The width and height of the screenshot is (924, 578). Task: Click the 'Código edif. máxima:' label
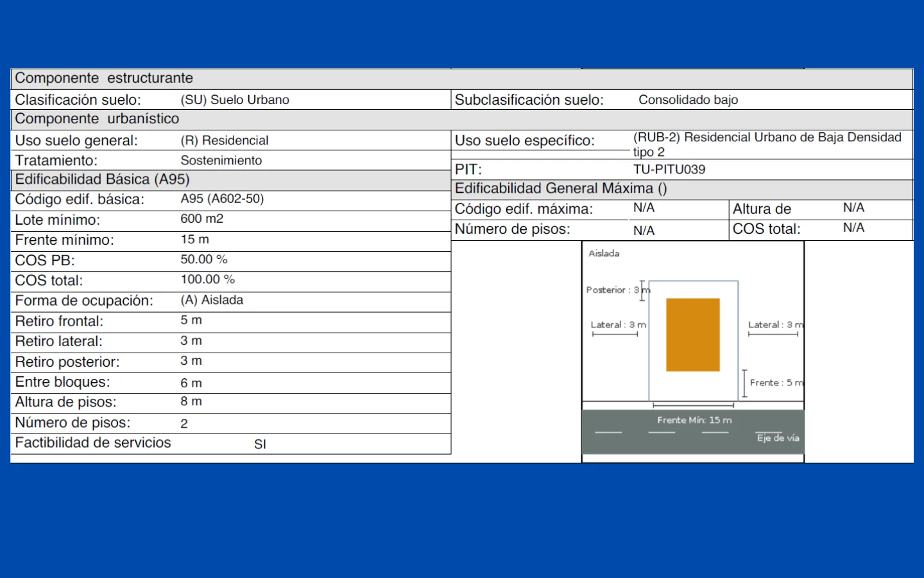[524, 209]
